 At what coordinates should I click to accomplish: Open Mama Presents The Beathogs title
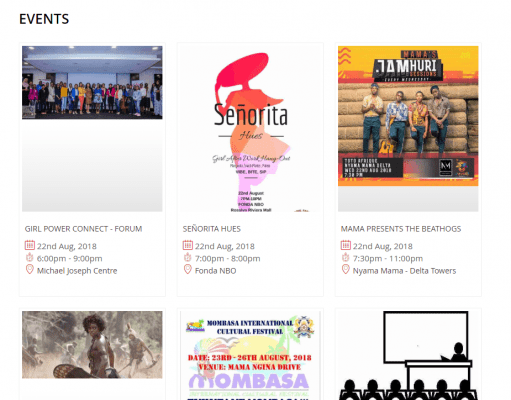click(x=401, y=229)
